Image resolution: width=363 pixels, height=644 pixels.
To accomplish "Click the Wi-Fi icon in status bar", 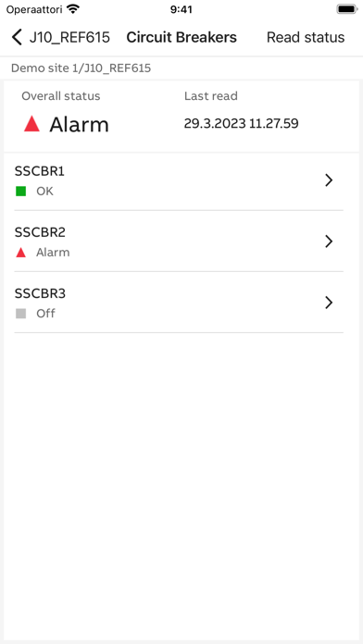I will tap(73, 9).
